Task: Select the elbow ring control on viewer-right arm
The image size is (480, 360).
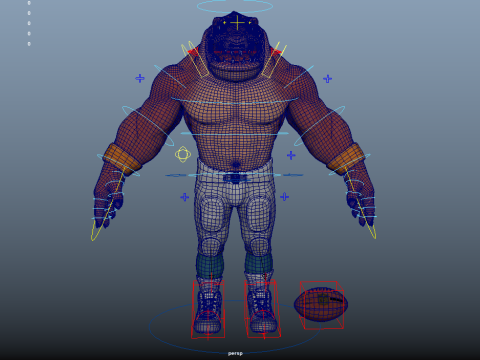Action: [319, 126]
